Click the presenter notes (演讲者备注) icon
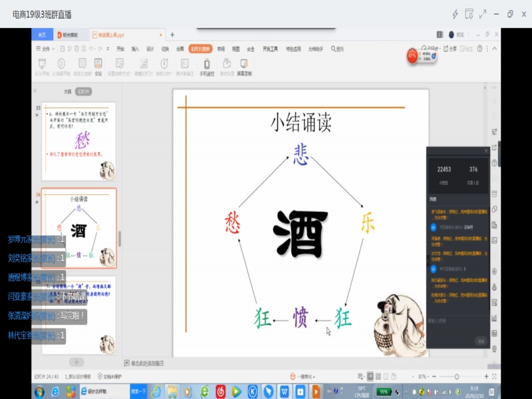 185,67
